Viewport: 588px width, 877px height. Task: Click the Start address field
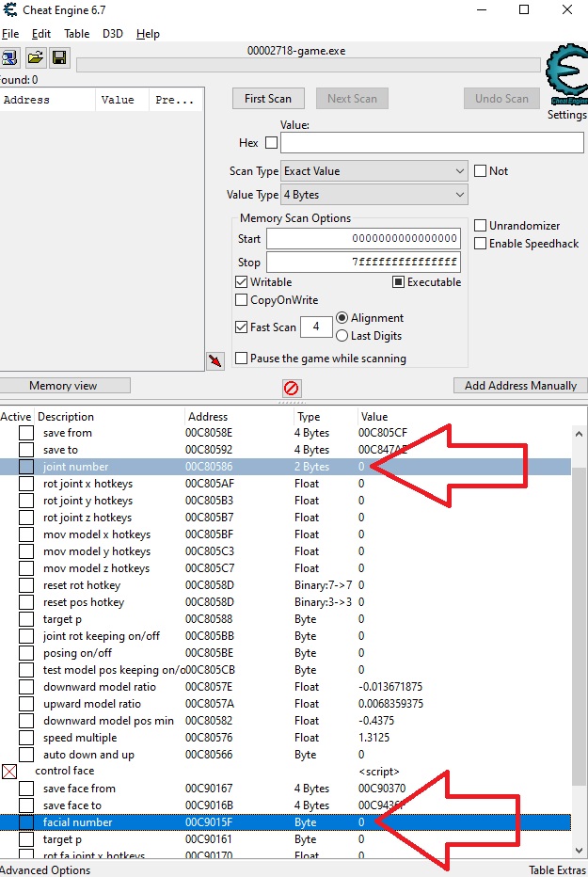363,238
